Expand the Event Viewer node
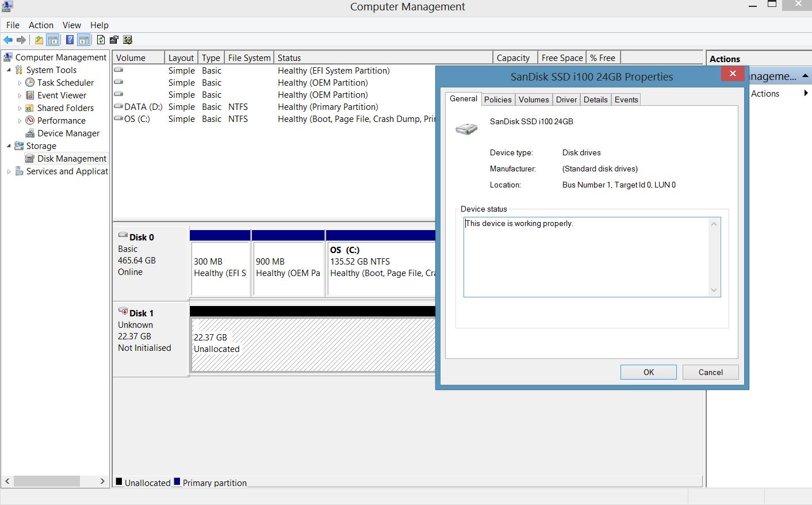Image resolution: width=812 pixels, height=505 pixels. pos(20,95)
